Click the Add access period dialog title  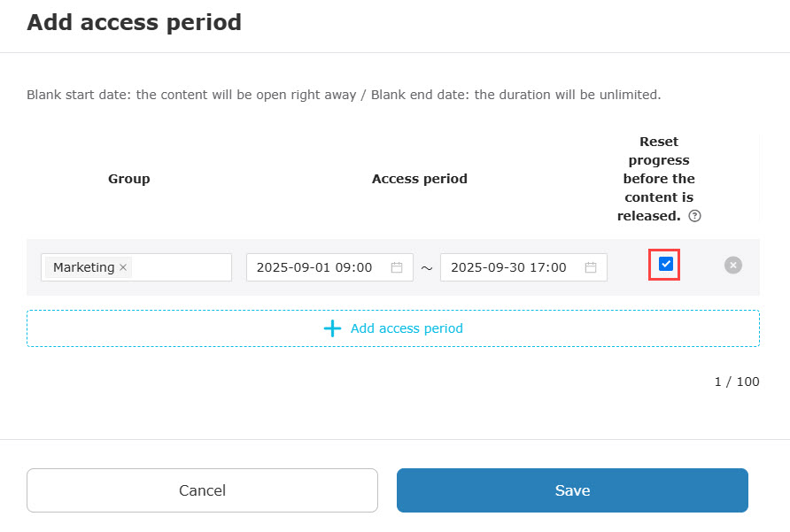coord(134,22)
